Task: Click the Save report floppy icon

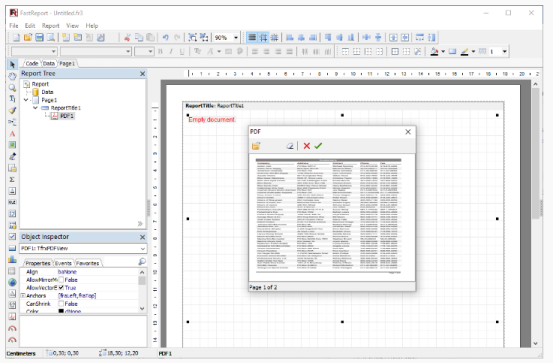Action: [40, 37]
